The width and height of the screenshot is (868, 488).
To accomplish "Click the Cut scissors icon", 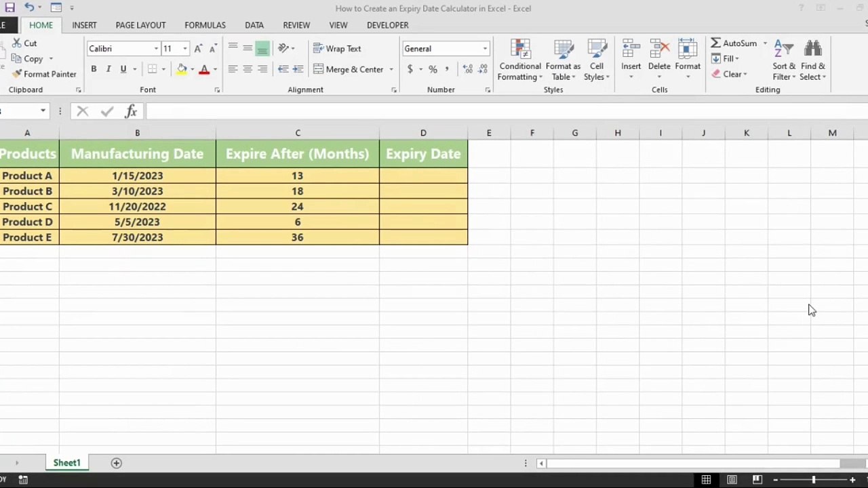I will tap(17, 43).
